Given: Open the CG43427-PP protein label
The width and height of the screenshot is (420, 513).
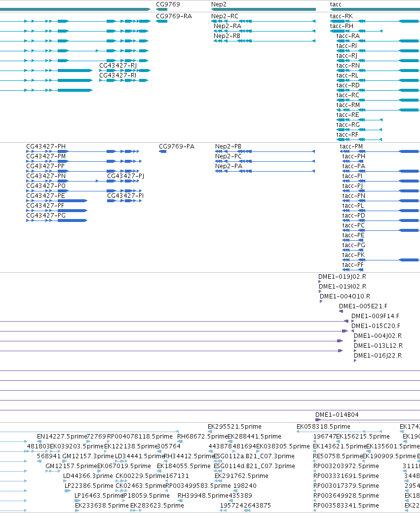Looking at the screenshot, I should pos(45,166).
